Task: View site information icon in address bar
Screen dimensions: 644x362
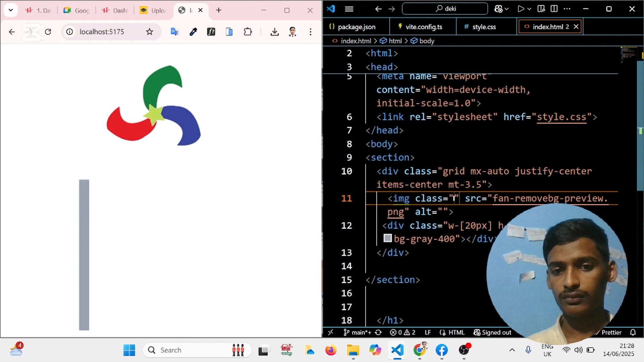Action: point(69,32)
